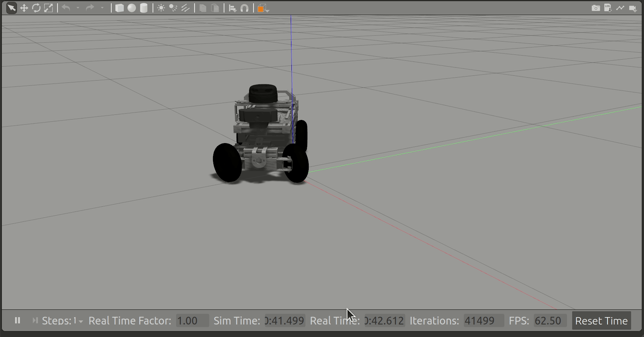This screenshot has height=337, width=644.
Task: Select the arrow selection mode tool
Action: point(11,8)
